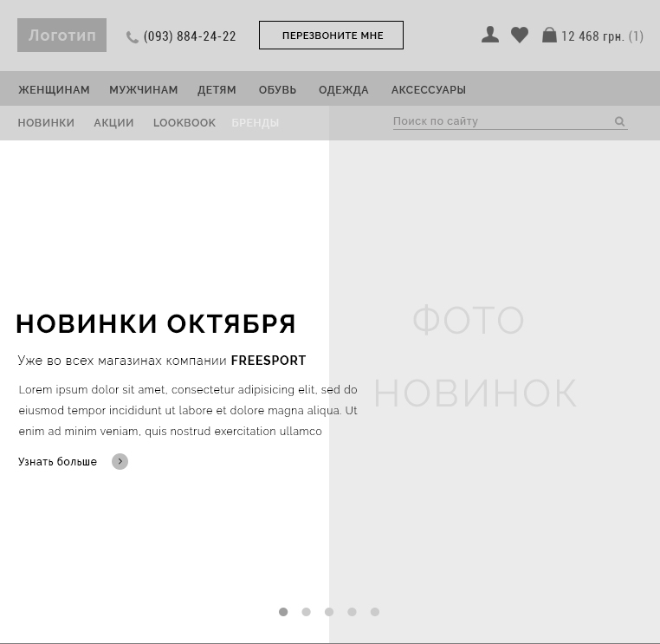660x644 pixels.
Task: Open the БРЕНДЫ link
Action: coord(255,122)
